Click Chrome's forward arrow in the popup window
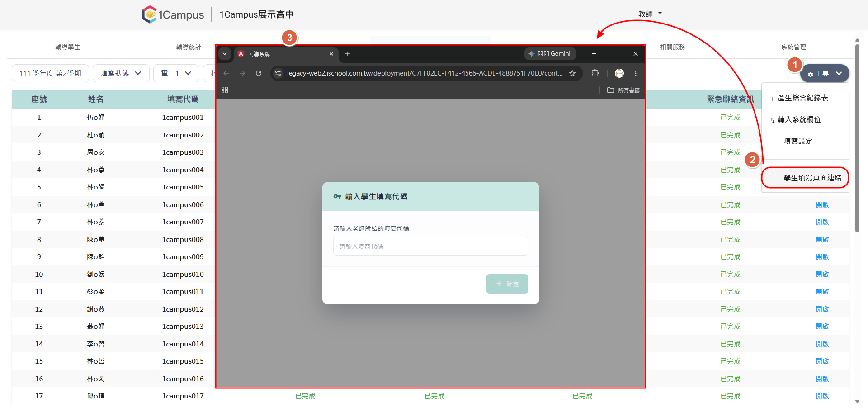 242,73
